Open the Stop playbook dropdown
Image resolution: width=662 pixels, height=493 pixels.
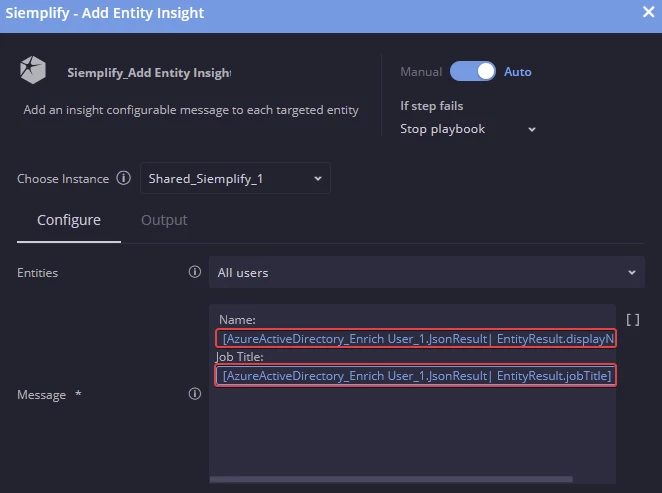pos(468,129)
